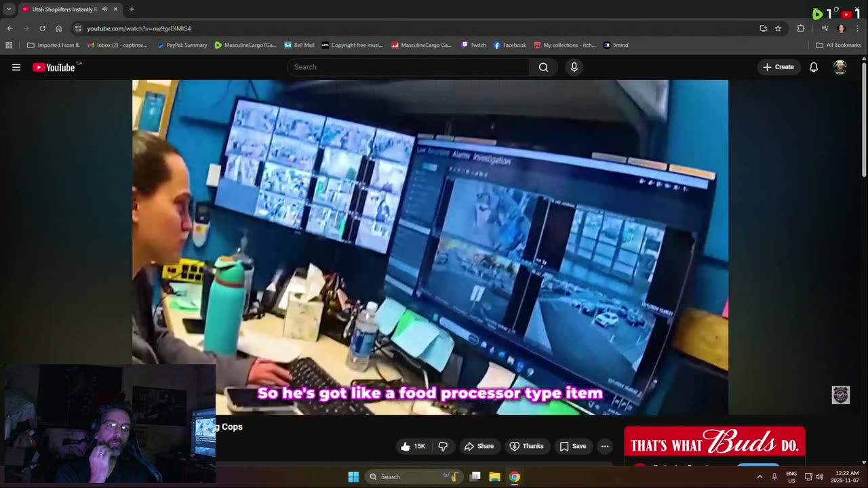
Task: Open Task View on the taskbar
Action: click(475, 476)
